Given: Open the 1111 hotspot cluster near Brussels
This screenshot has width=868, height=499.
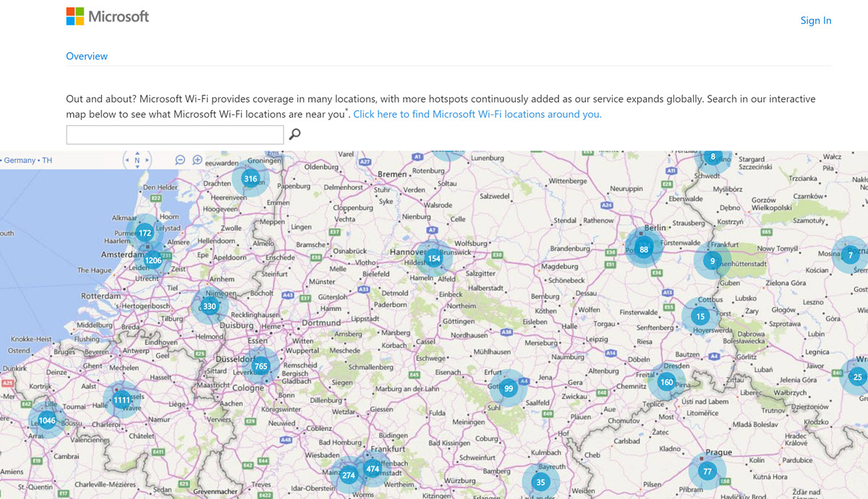Looking at the screenshot, I should pyautogui.click(x=122, y=400).
